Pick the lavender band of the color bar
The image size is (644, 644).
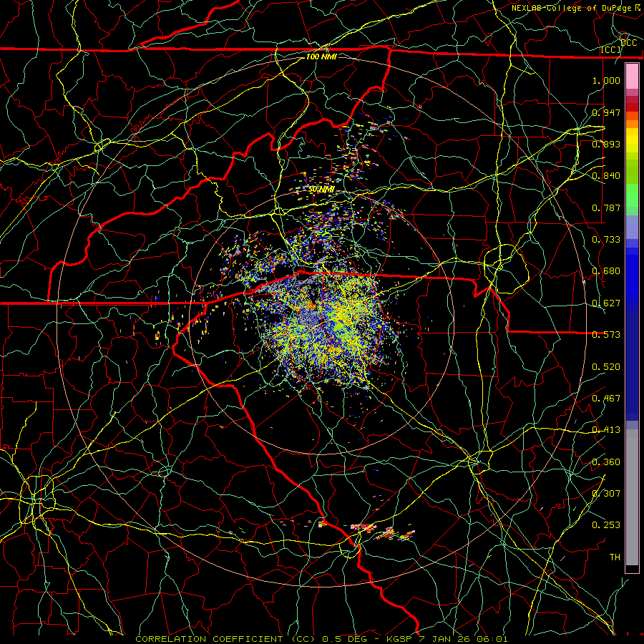632,227
